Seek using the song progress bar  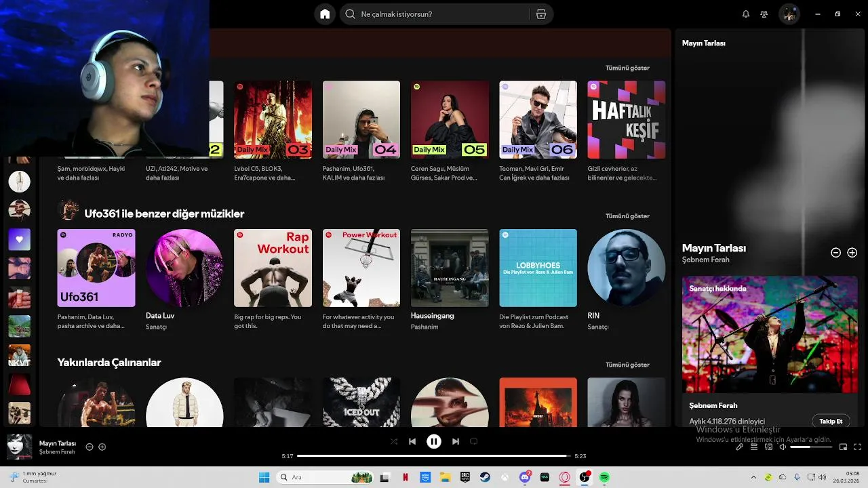click(x=434, y=456)
